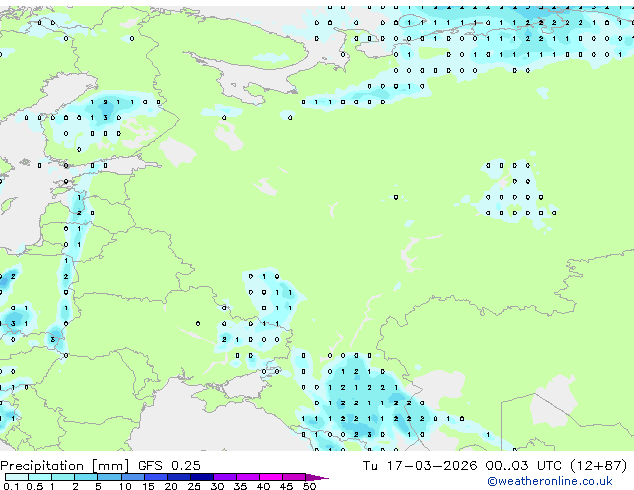Select the 40–45 mm magenta swatch
Screen dimensions: 634x490
pos(271,477)
